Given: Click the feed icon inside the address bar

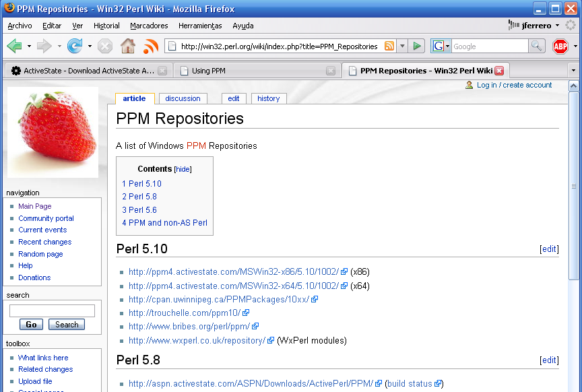Looking at the screenshot, I should [389, 46].
